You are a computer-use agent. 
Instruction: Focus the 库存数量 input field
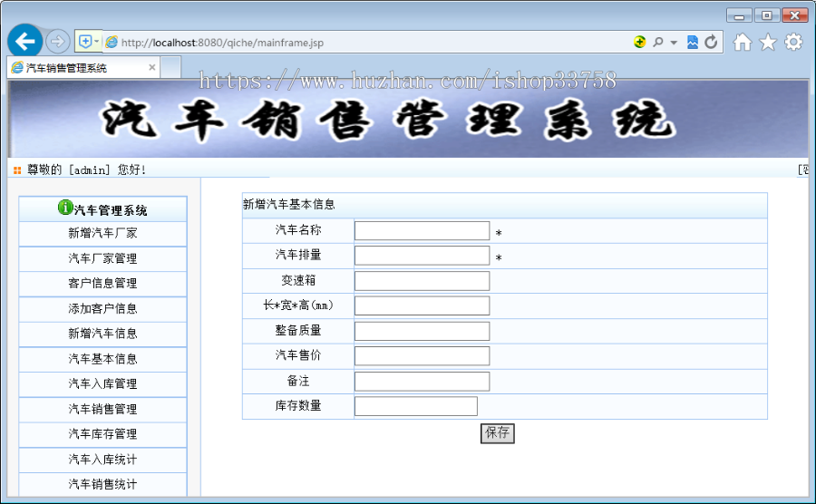click(x=416, y=406)
